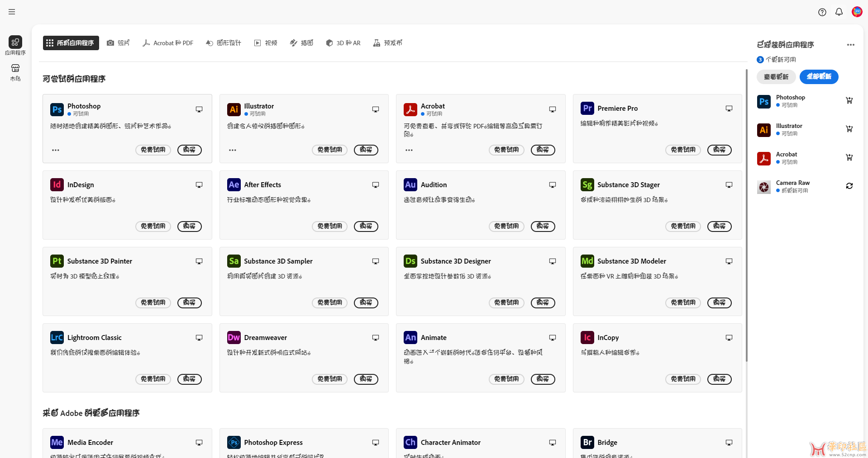Select the All Apps tab
The image size is (868, 458).
pyautogui.click(x=71, y=43)
